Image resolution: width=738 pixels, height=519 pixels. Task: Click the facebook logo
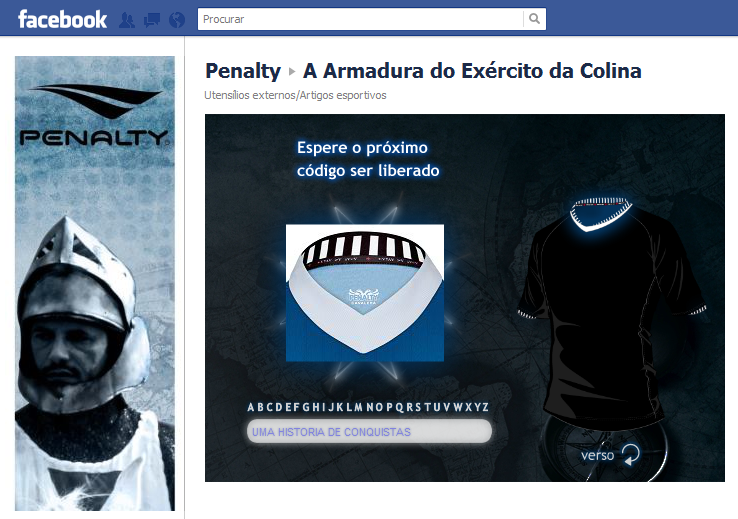[x=62, y=19]
